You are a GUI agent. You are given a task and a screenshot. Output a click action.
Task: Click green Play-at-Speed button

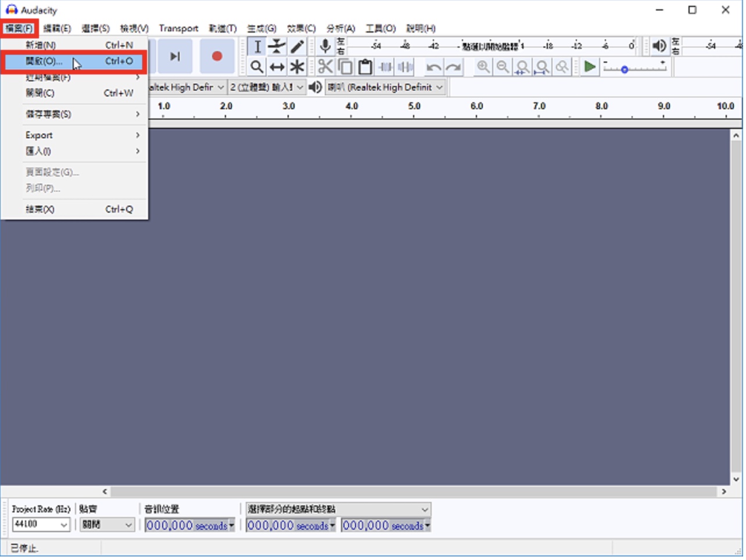pos(590,67)
